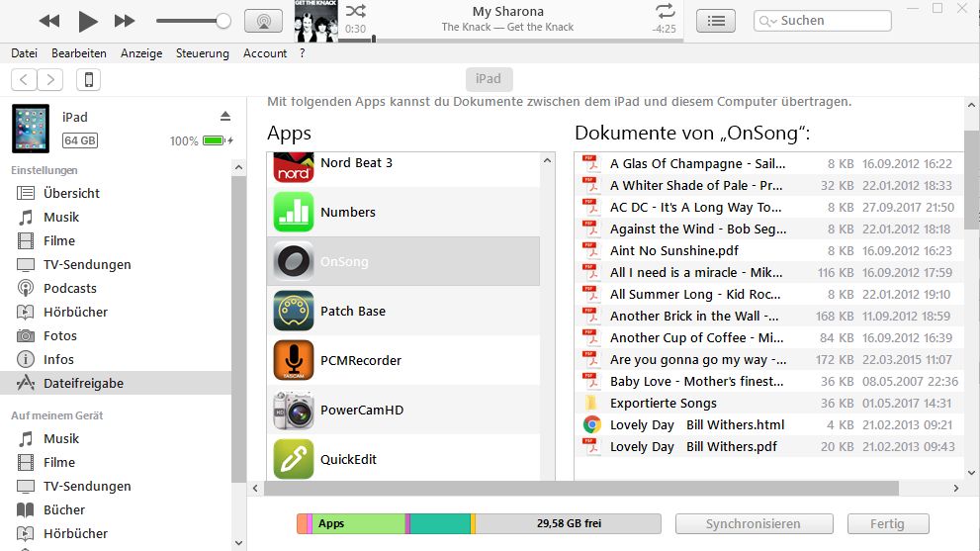980x551 pixels.
Task: Select QuickEdit app
Action: click(x=403, y=459)
